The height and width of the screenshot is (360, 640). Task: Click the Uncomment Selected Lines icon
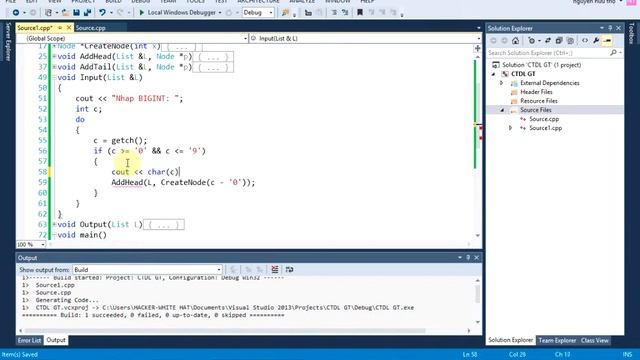345,13
